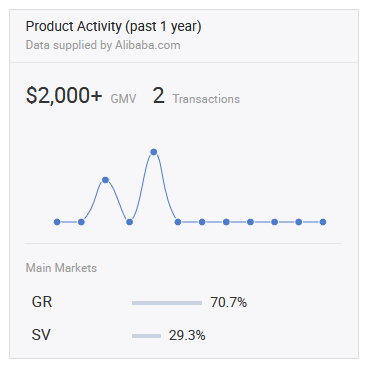
Task: Click the last data point on chart
Action: (x=323, y=222)
